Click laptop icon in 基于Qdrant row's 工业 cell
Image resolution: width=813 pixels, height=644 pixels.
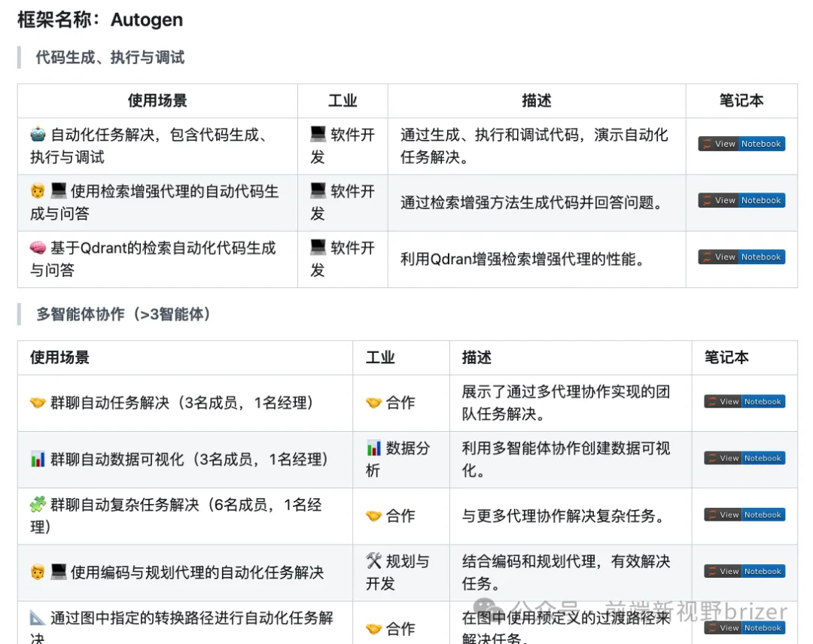coord(318,247)
